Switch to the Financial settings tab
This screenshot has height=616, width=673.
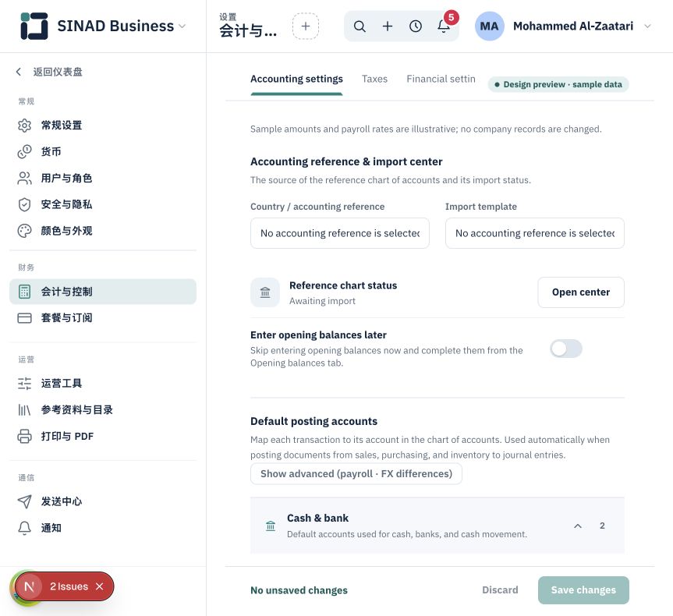tap(441, 79)
